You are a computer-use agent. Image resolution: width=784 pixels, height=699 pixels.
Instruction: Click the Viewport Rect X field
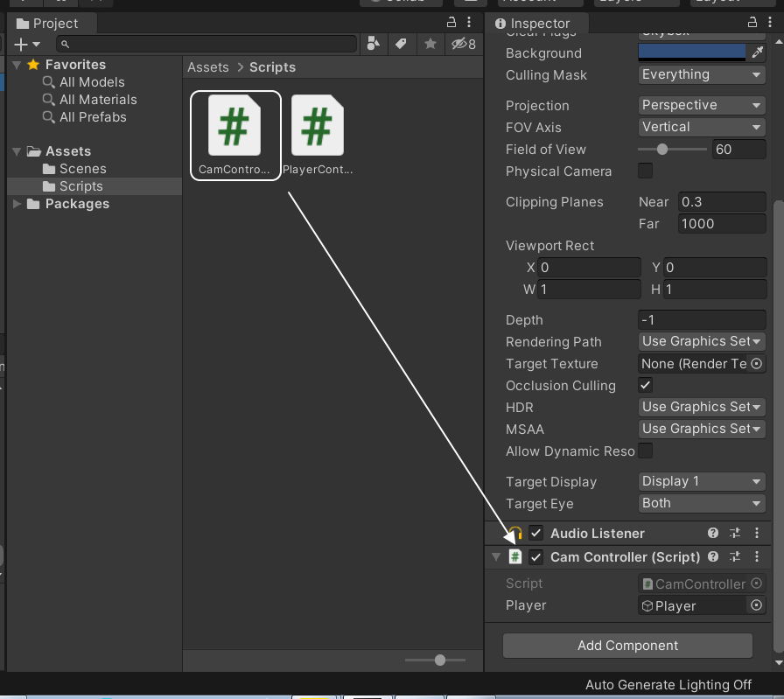coord(589,268)
